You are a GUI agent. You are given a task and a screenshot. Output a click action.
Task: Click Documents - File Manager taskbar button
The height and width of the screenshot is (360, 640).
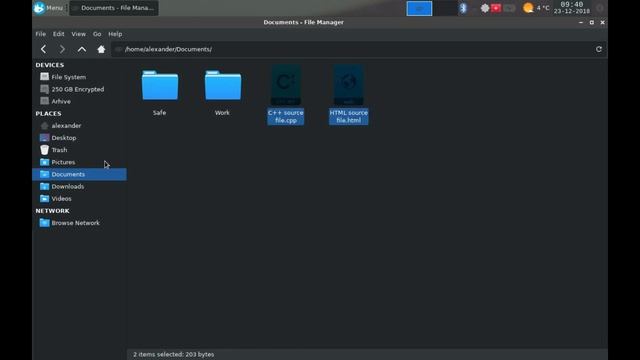click(x=114, y=8)
